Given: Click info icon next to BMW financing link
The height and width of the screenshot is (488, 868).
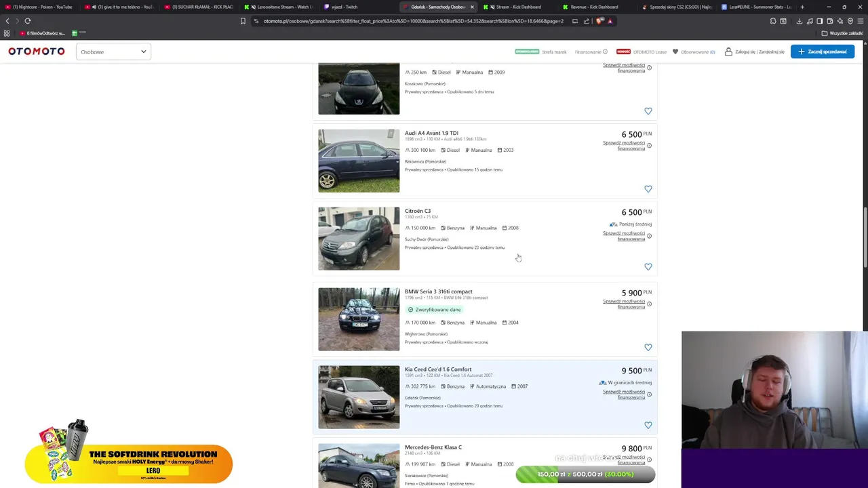Looking at the screenshot, I should pos(649,304).
